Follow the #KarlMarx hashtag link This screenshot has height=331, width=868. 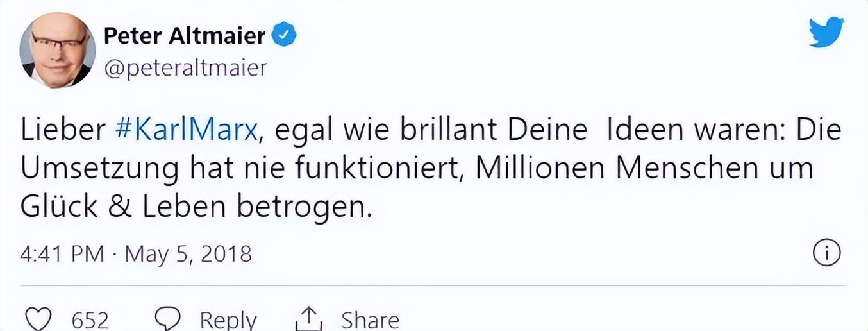[189, 132]
